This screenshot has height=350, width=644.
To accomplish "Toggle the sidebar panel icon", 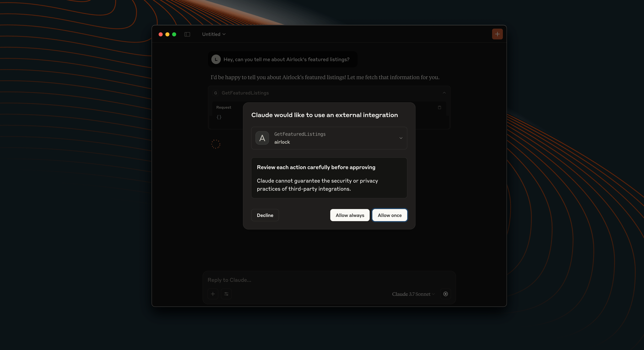I will tap(187, 34).
